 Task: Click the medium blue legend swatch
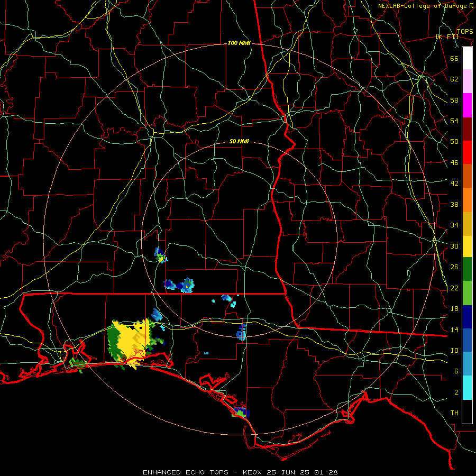[467, 340]
